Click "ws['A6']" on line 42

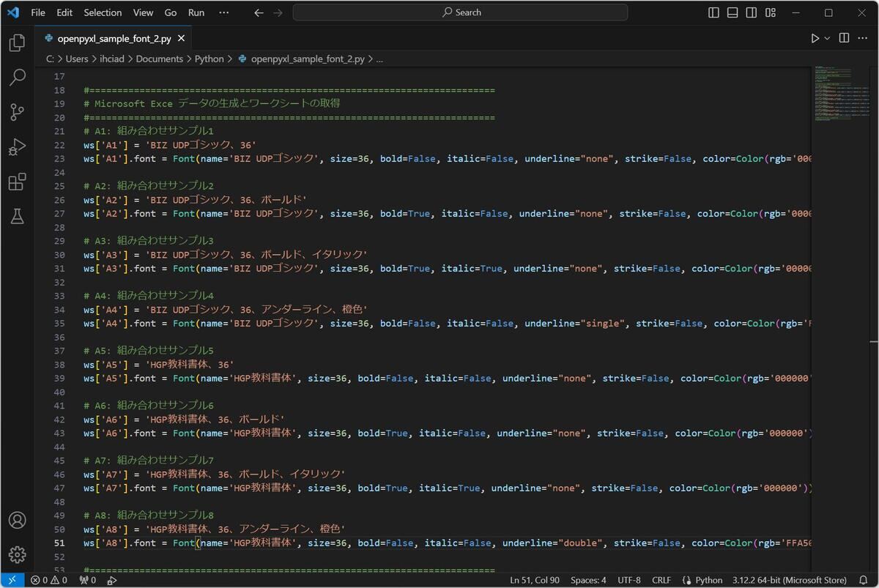(x=106, y=420)
